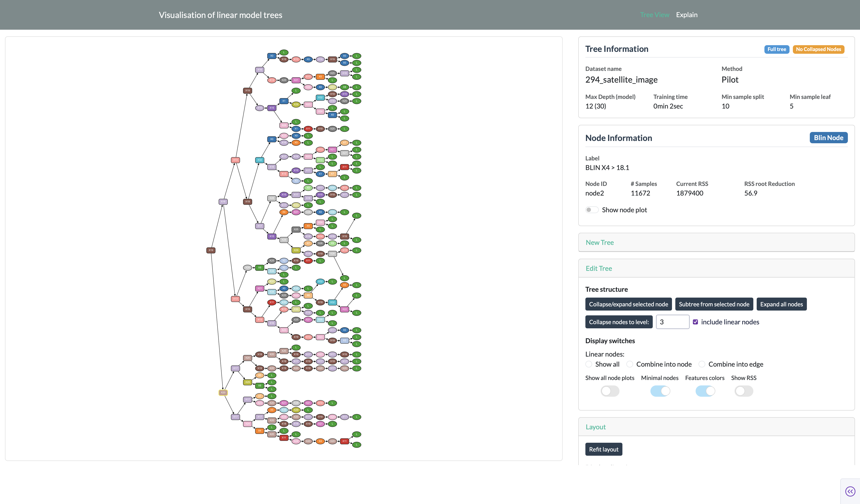Click the Refit layout button
The width and height of the screenshot is (860, 504).
tap(603, 449)
